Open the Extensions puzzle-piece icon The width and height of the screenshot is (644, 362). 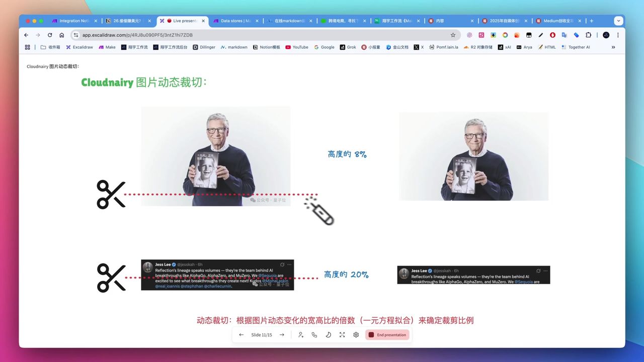(x=588, y=35)
